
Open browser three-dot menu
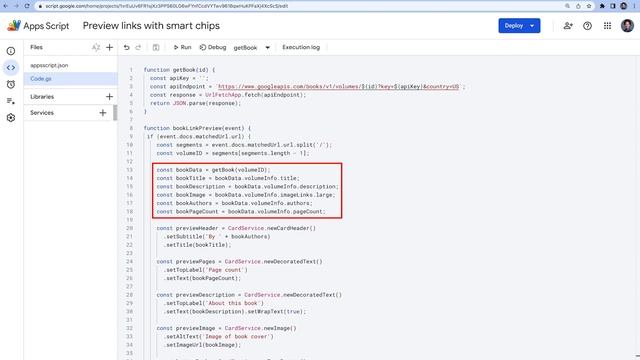634,6
